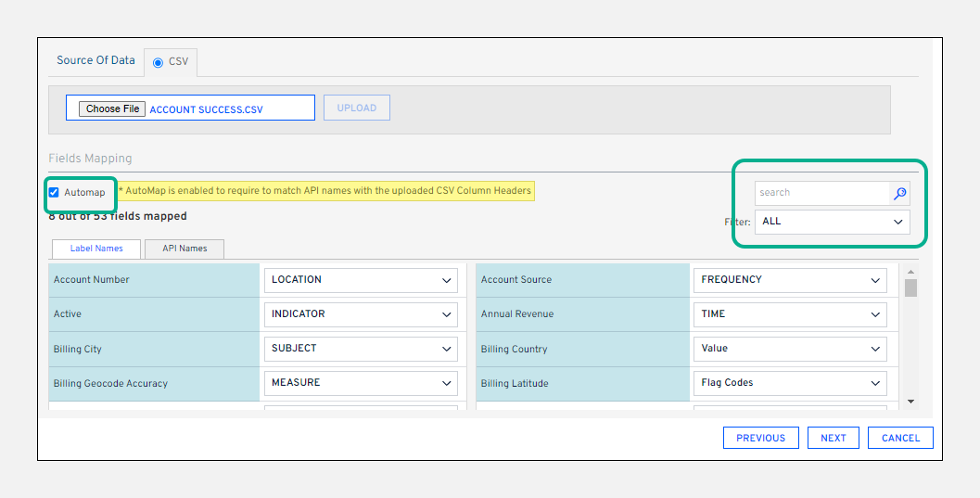Click the scrollbar down arrow
This screenshot has height=498, width=980.
910,402
